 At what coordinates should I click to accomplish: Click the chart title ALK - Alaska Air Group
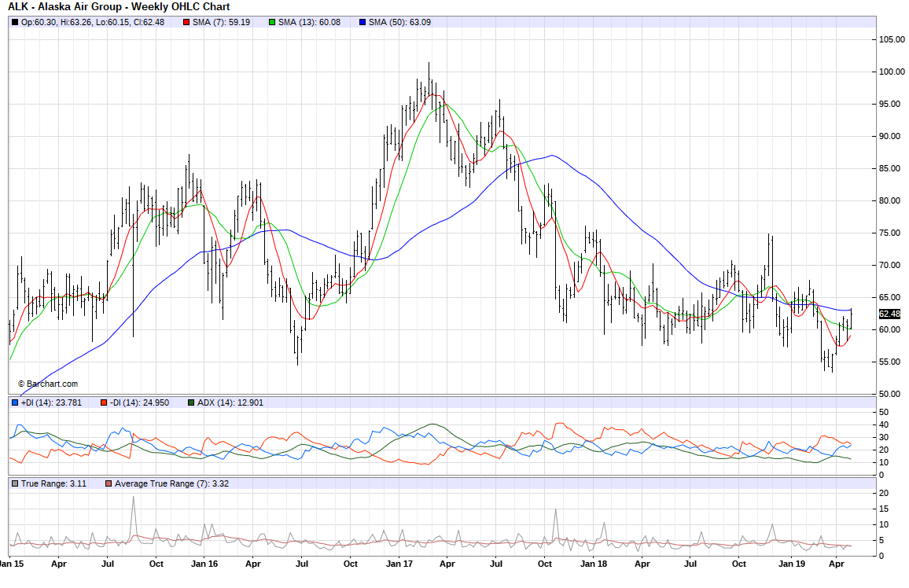119,6
